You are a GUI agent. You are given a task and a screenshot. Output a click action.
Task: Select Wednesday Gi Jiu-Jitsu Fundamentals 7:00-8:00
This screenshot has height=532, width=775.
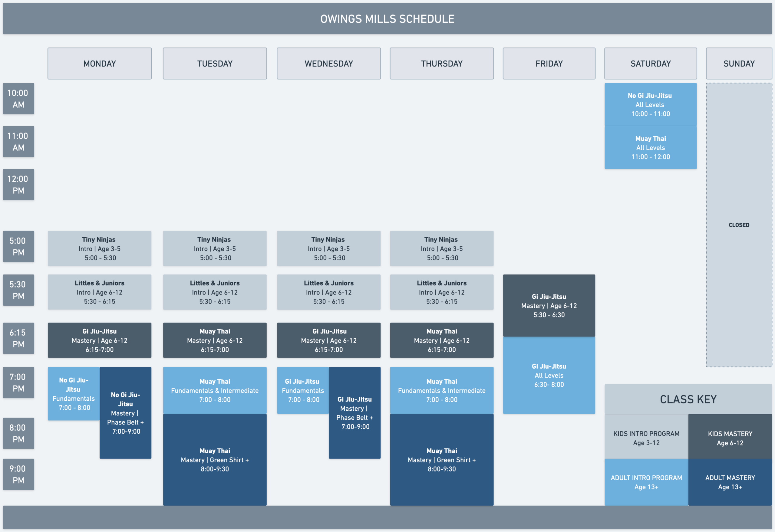click(x=303, y=390)
